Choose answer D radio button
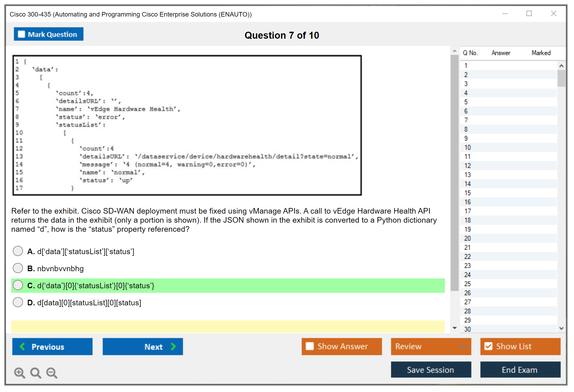Screen dimensions: 574x392 coord(18,302)
